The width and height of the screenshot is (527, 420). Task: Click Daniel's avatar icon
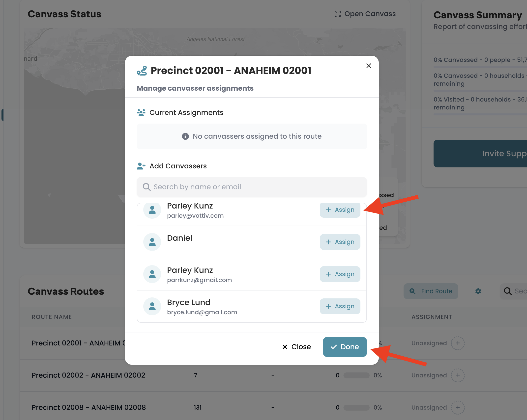click(152, 242)
